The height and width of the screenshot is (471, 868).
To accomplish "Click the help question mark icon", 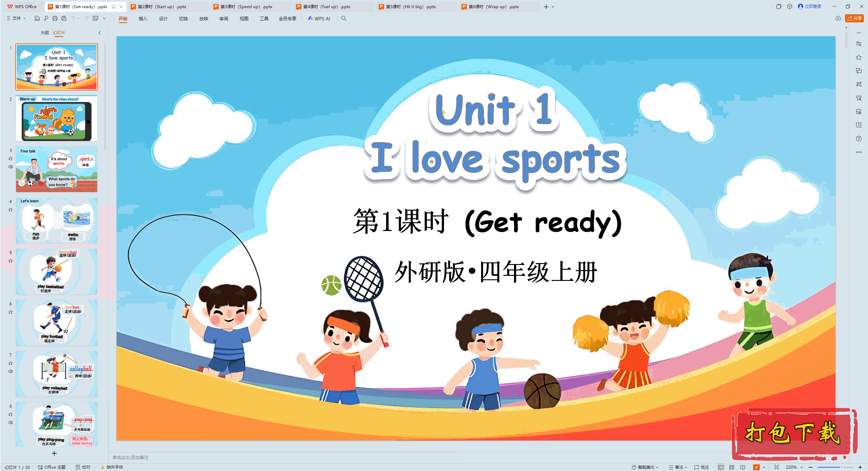I will point(859,139).
